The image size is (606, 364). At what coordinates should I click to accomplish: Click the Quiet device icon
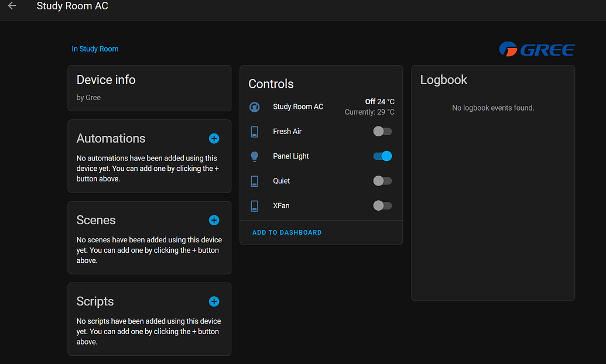click(255, 181)
